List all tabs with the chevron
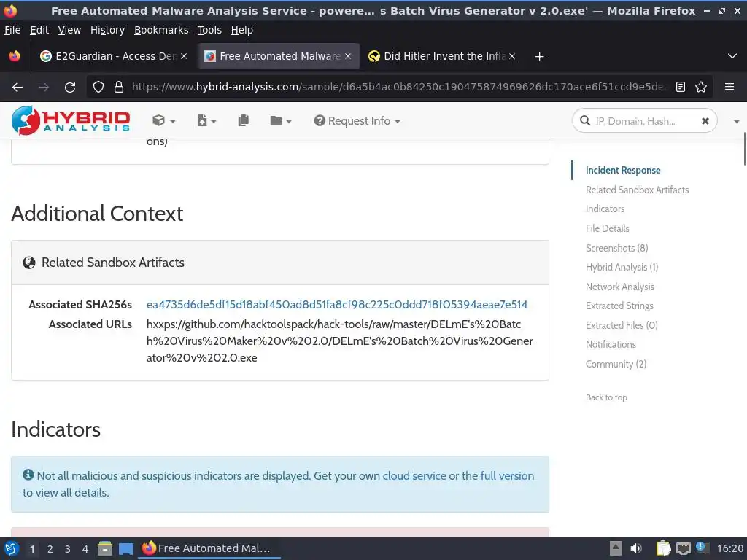Image resolution: width=747 pixels, height=560 pixels. [732, 56]
